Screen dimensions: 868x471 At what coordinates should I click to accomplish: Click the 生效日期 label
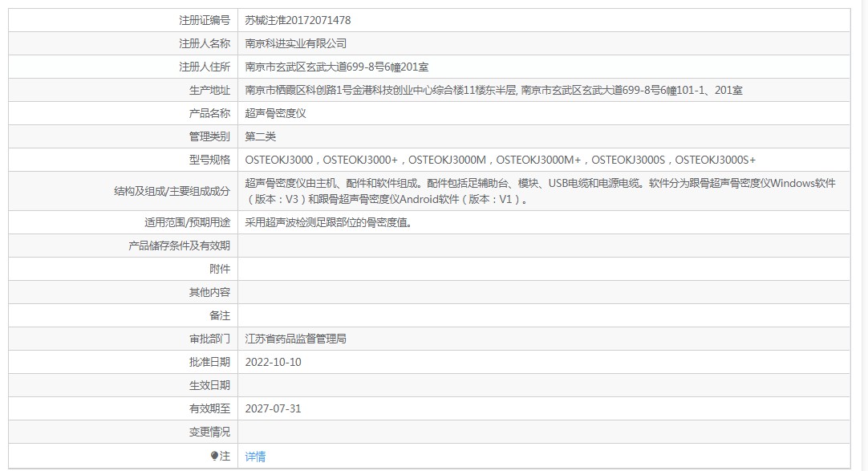pyautogui.click(x=209, y=385)
